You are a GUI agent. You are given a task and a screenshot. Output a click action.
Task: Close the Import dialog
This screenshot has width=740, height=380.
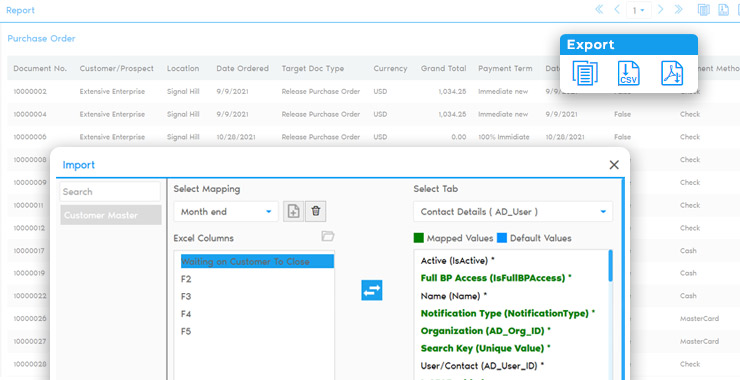pyautogui.click(x=614, y=165)
